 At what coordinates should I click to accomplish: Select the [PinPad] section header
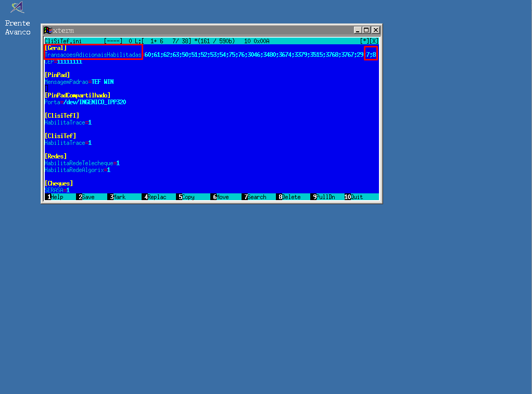point(57,75)
